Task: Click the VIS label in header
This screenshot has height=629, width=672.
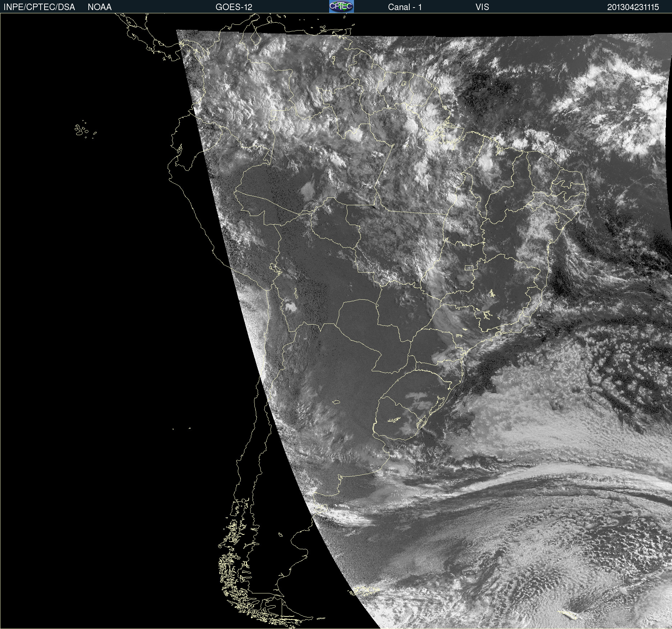Action: (x=482, y=7)
